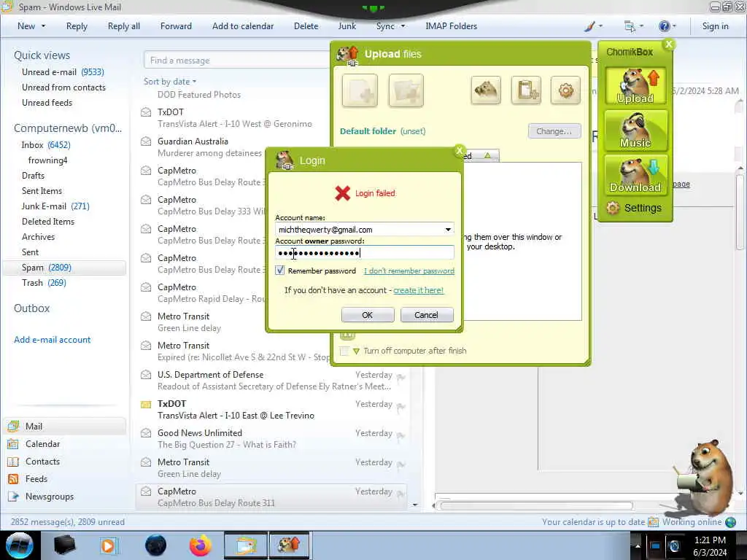747x560 pixels.
Task: Expand the menus icon dropdown arrow
Action: pos(641,26)
